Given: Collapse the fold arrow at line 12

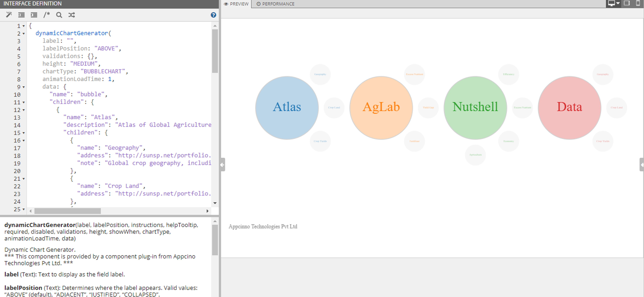Looking at the screenshot, I should pyautogui.click(x=24, y=110).
